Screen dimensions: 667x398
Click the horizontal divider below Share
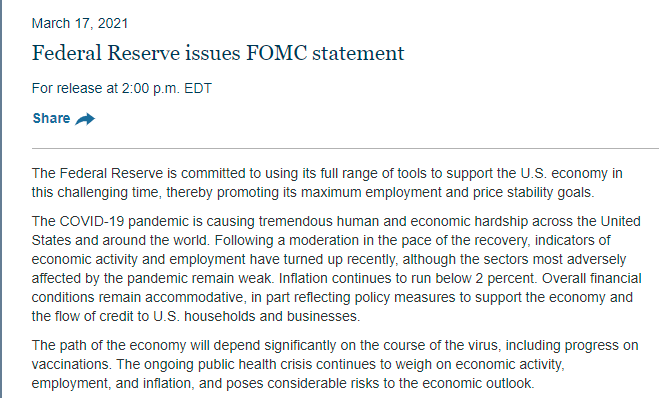coord(345,148)
